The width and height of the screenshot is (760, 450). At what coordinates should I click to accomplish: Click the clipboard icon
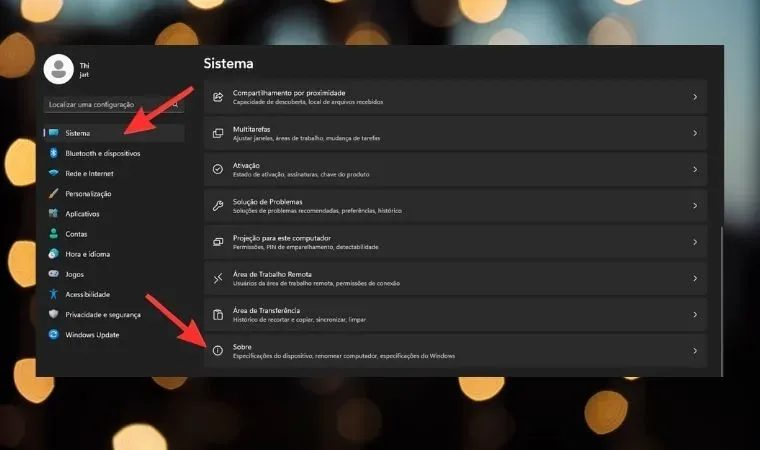tap(218, 315)
